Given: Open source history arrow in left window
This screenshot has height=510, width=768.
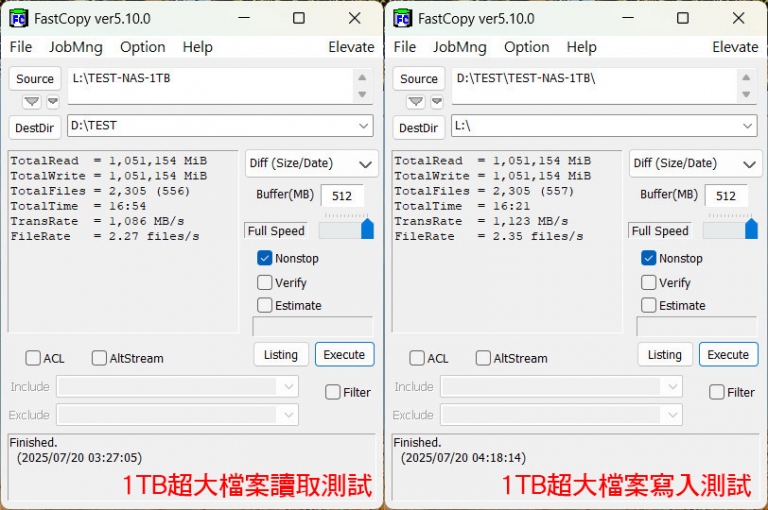Looking at the screenshot, I should coord(32,101).
